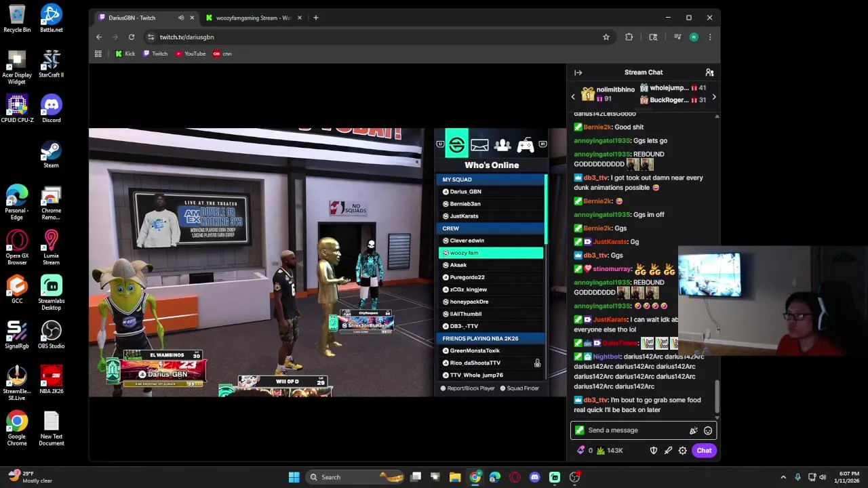Open the chat community users list
The height and width of the screenshot is (488, 868).
click(709, 73)
